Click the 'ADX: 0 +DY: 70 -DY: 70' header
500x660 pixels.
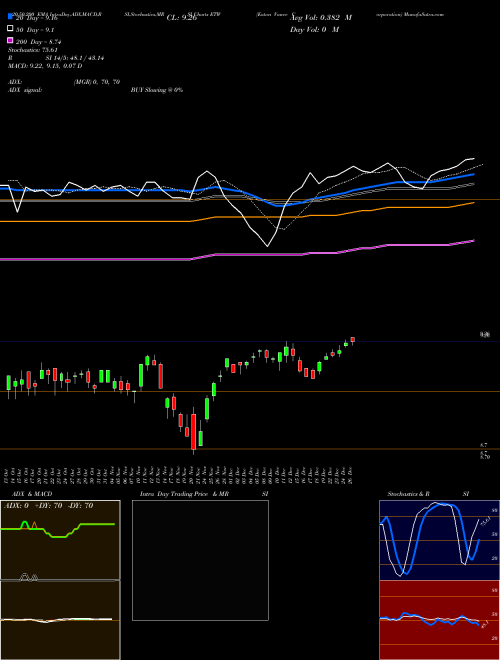(48, 506)
